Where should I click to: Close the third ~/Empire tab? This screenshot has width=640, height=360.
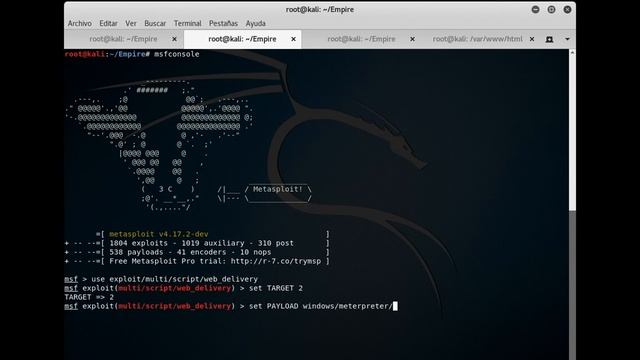coord(412,39)
